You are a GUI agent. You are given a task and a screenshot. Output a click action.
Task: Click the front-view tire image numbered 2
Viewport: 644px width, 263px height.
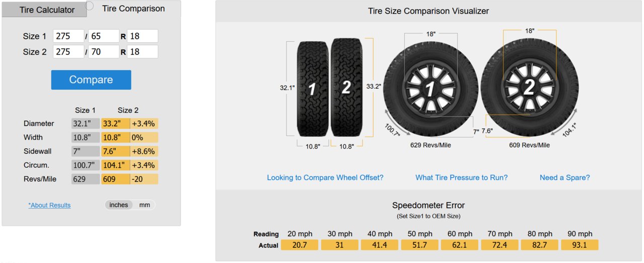pyautogui.click(x=347, y=88)
